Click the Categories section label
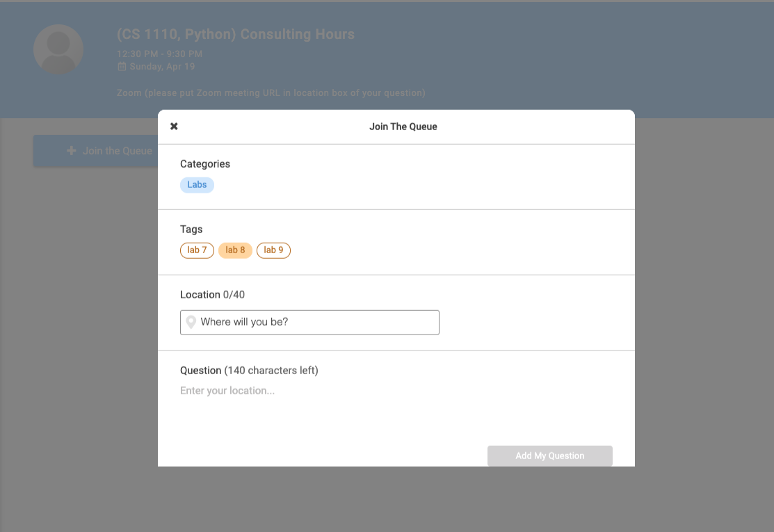 (205, 164)
